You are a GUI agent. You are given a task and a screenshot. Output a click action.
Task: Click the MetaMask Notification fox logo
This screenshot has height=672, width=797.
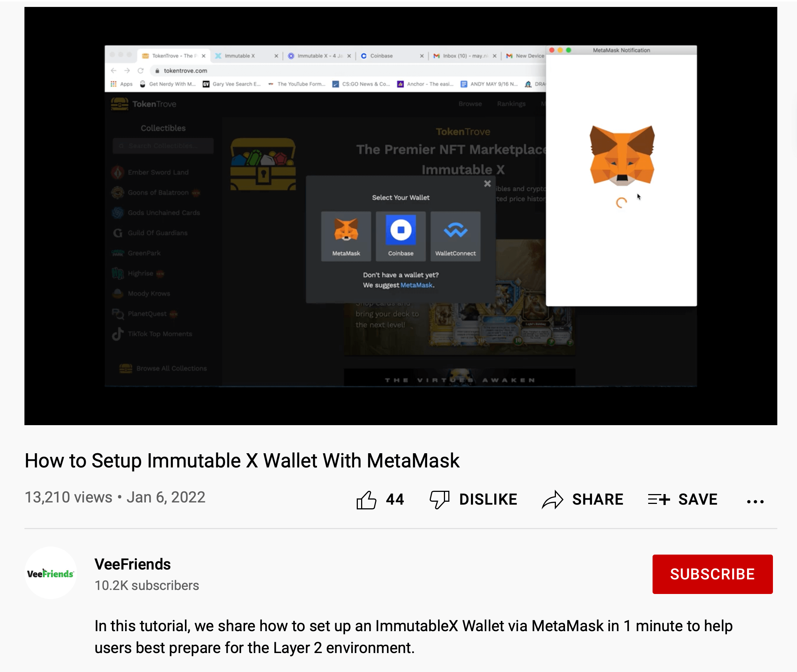click(x=622, y=155)
